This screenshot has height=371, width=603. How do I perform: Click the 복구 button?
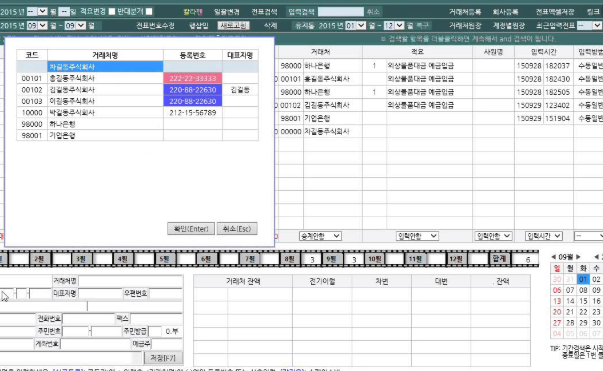coord(422,26)
